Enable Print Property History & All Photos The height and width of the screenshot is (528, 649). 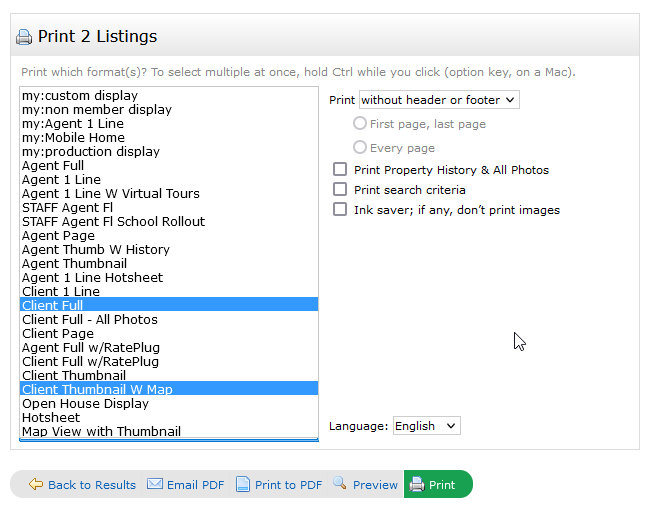tap(340, 169)
